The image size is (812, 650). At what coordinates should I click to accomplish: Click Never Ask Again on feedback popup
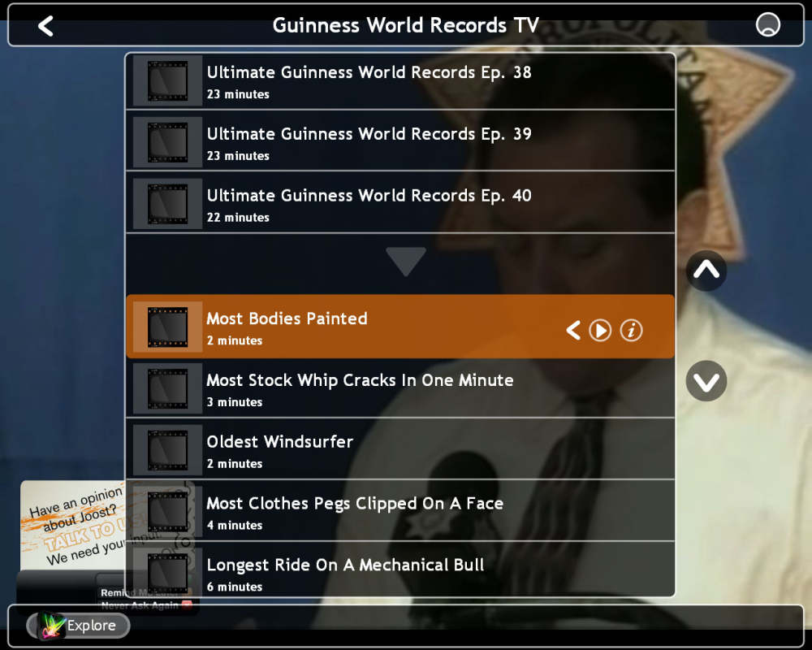146,605
